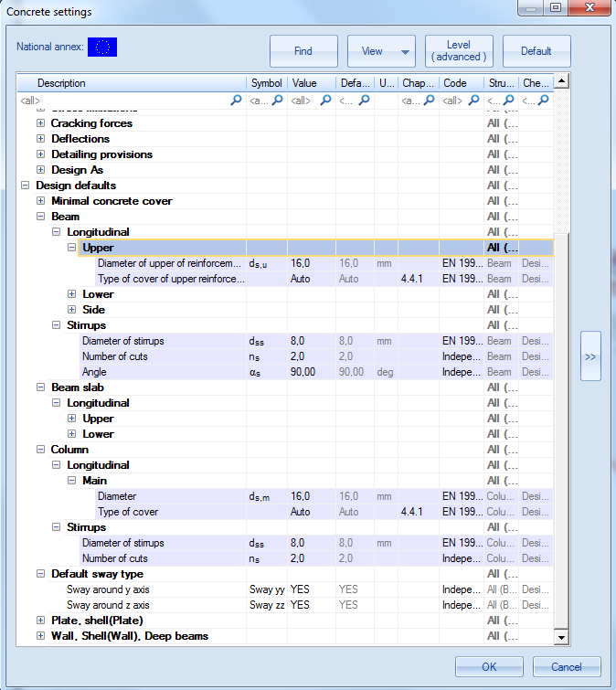616x690 pixels.
Task: Click the Code column filter magnifier
Action: pos(473,101)
